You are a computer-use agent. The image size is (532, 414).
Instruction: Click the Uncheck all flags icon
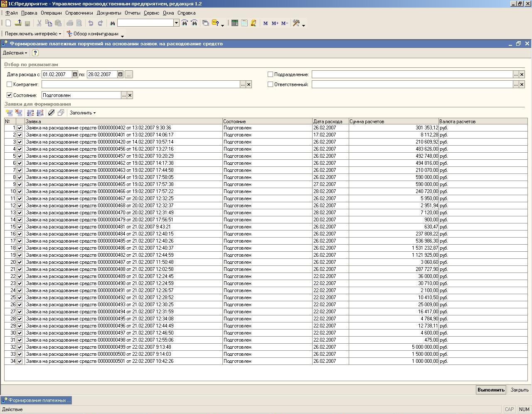point(61,113)
